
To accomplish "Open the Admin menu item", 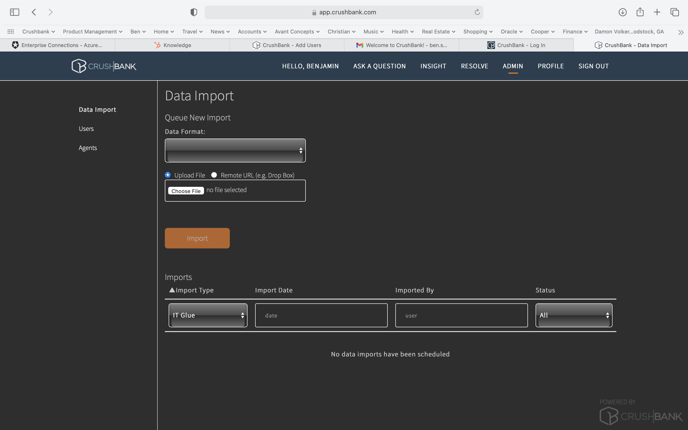I will tap(512, 66).
